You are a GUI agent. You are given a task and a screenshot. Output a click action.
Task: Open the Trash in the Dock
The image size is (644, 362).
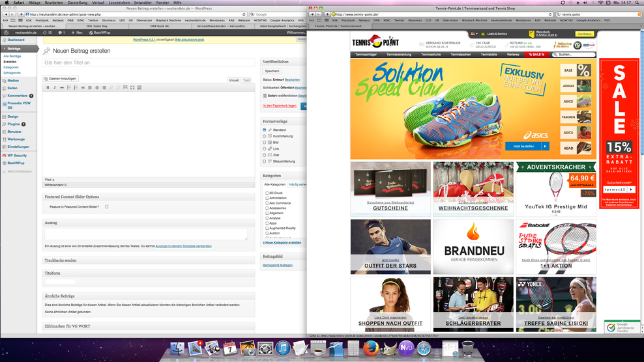click(468, 348)
